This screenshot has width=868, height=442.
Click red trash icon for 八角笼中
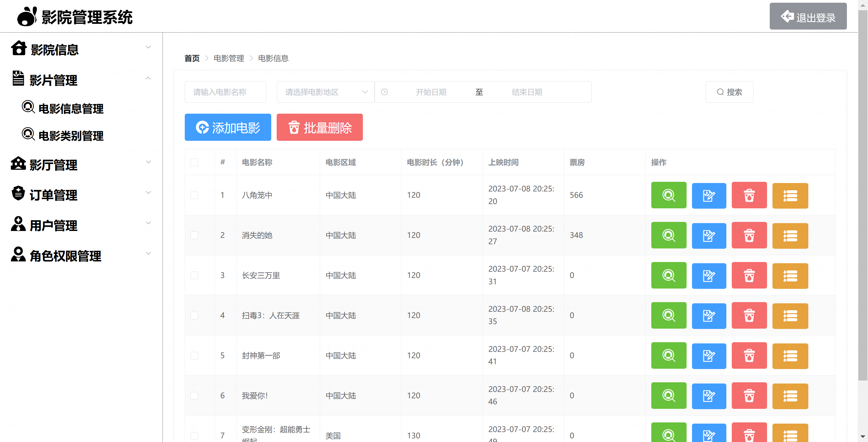pos(749,195)
